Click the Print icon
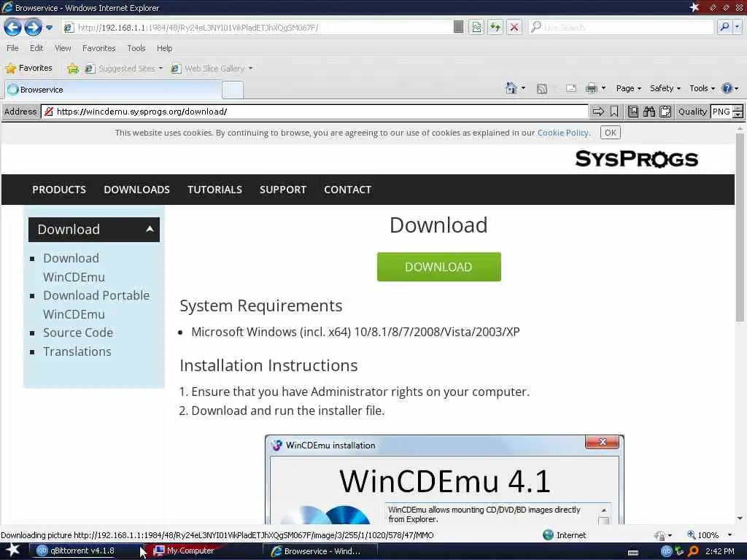747x560 pixels. coord(591,88)
